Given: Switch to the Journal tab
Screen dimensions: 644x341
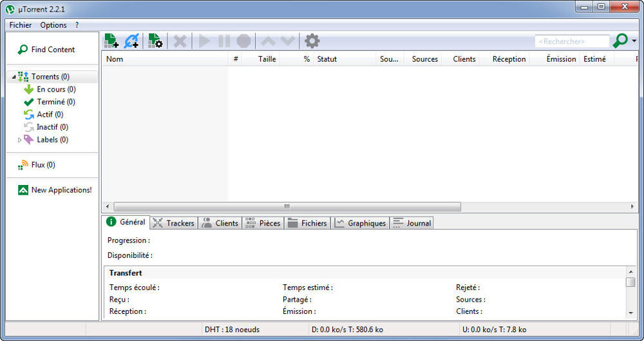Looking at the screenshot, I should click(412, 223).
